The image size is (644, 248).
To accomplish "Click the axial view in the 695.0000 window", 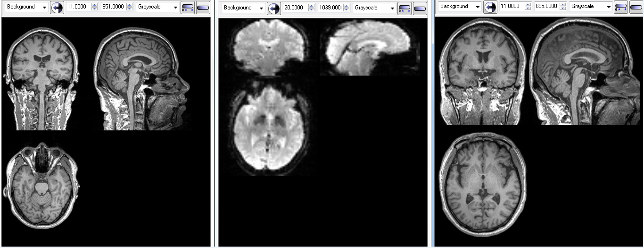I will click(483, 184).
